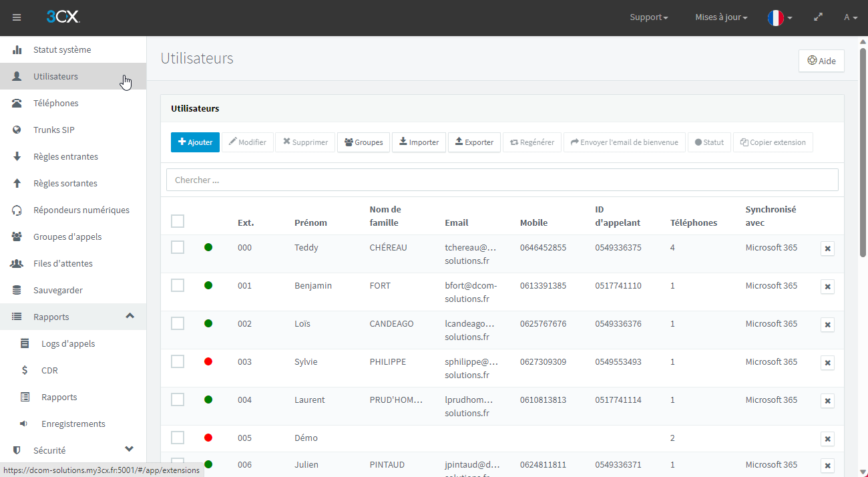
Task: Click the CDR dollar icon
Action: [x=25, y=370]
